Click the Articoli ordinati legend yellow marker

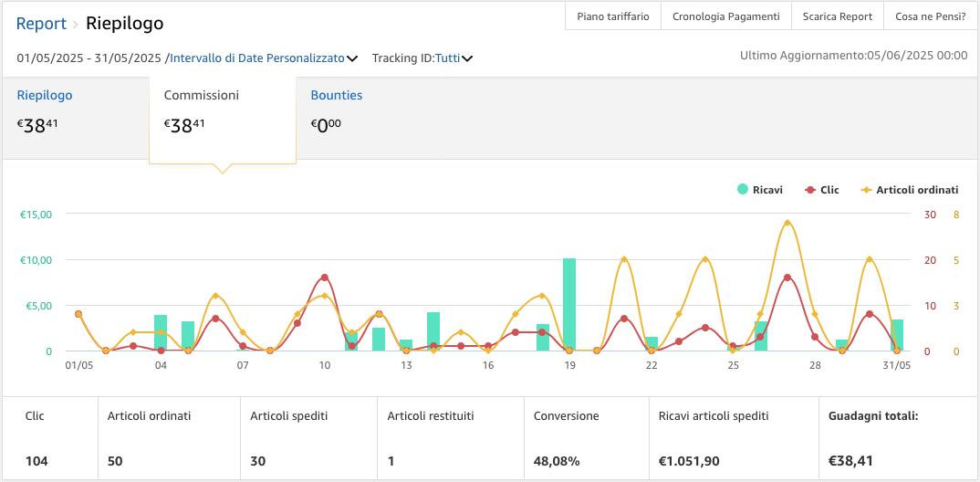(x=863, y=190)
